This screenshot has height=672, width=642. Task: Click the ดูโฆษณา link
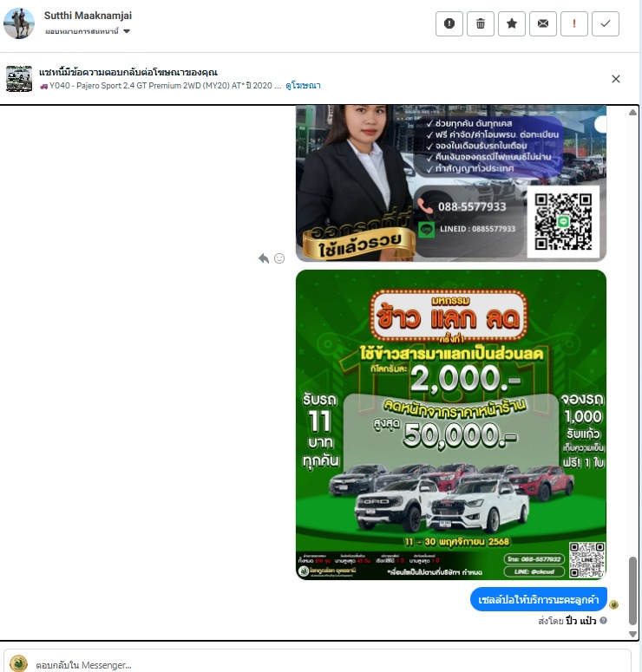click(303, 85)
